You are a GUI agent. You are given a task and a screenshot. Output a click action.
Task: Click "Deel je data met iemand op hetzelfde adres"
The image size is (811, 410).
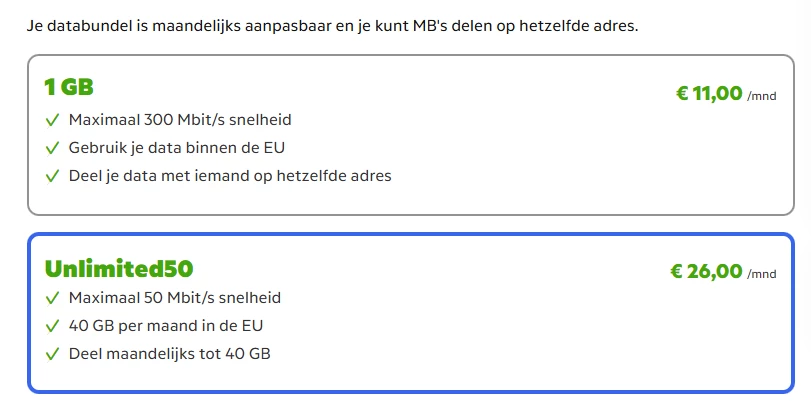point(230,176)
